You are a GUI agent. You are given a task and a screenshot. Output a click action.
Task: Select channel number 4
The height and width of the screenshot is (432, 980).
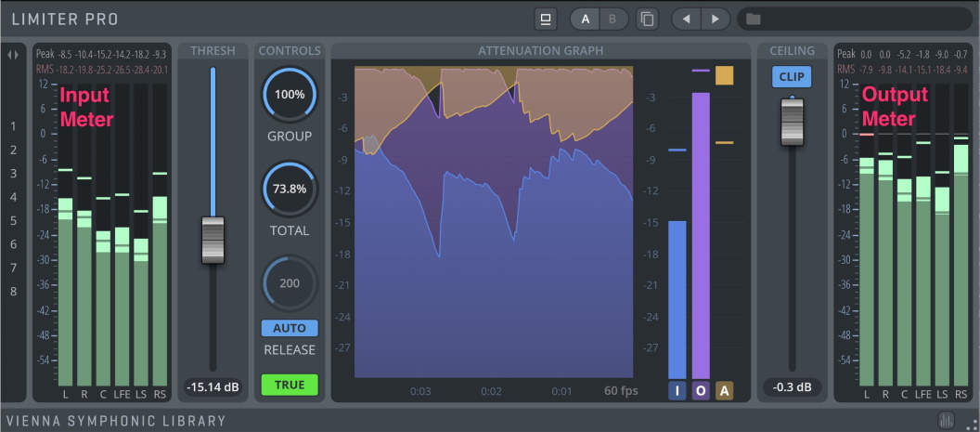[13, 197]
